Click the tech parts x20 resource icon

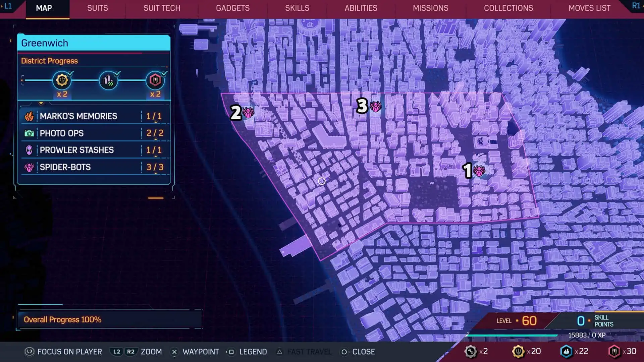click(x=518, y=351)
